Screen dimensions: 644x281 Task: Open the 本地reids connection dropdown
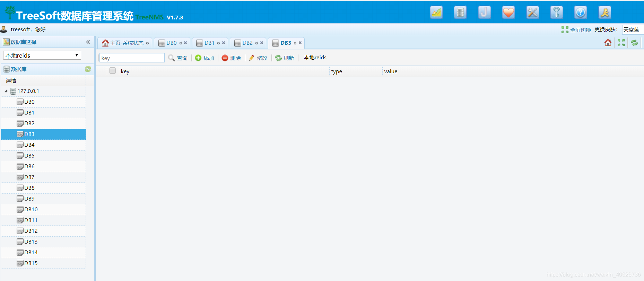click(x=42, y=56)
